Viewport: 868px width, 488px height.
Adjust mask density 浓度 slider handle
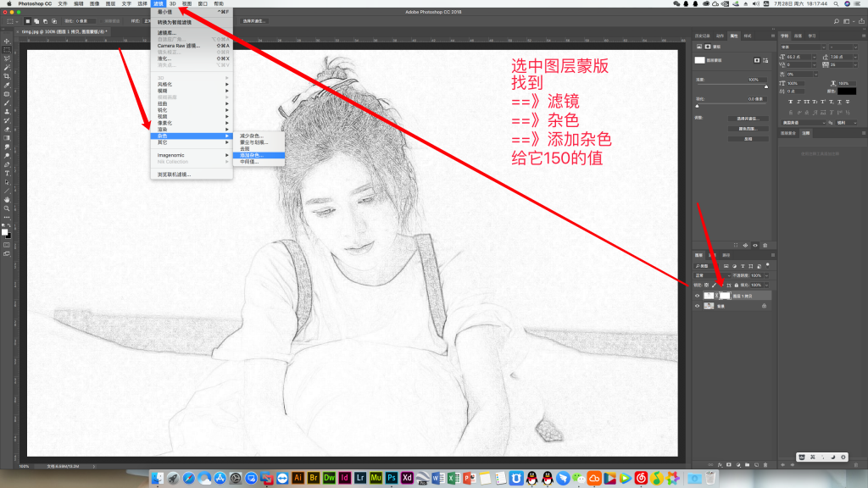click(x=766, y=87)
